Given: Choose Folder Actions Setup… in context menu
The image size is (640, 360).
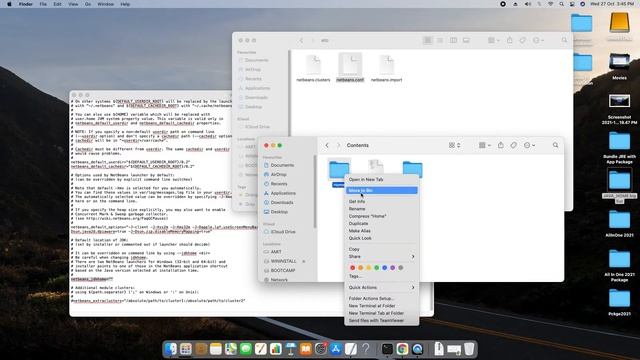Looking at the screenshot, I should (x=382, y=298).
